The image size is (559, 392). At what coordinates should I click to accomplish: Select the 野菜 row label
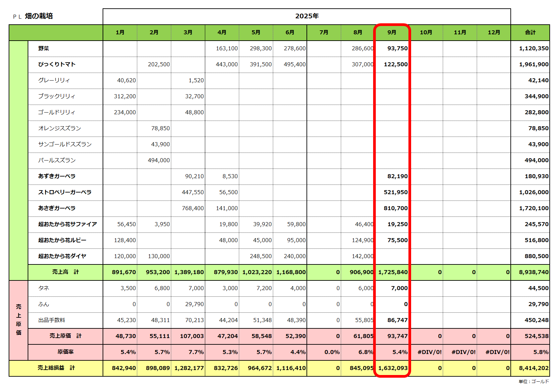(44, 48)
